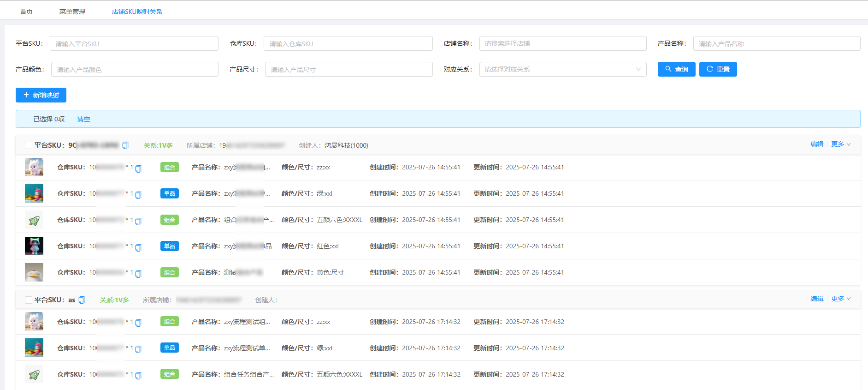Click 清空 to clear the selection
This screenshot has height=390, width=868.
83,119
